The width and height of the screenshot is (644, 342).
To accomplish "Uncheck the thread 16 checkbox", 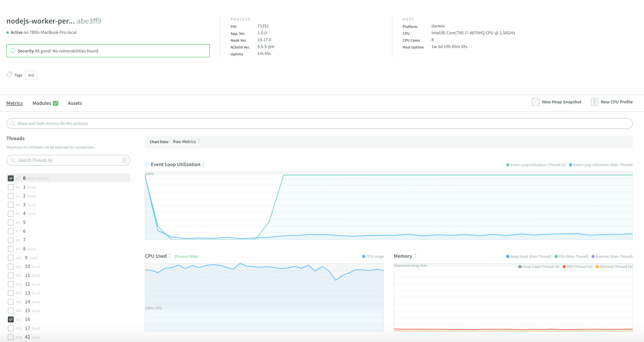I will point(11,319).
